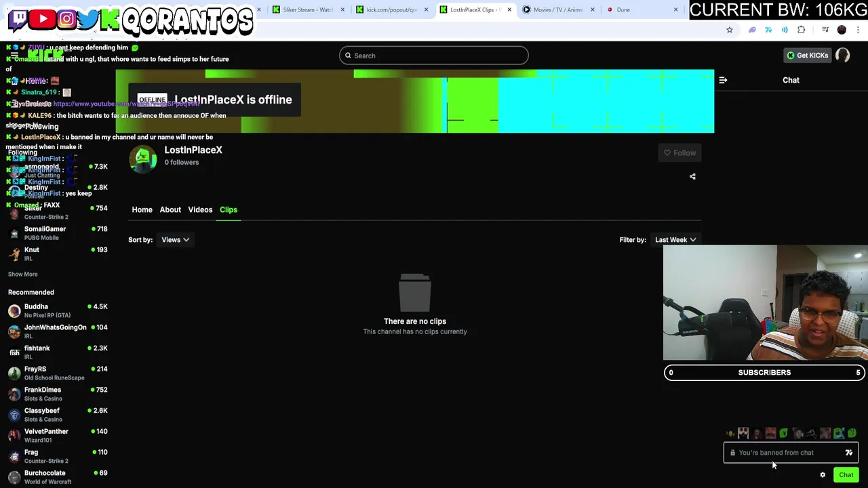Select the bearded-man-with-sunglasses emote in the chat row
The image size is (868, 488).
(x=743, y=433)
